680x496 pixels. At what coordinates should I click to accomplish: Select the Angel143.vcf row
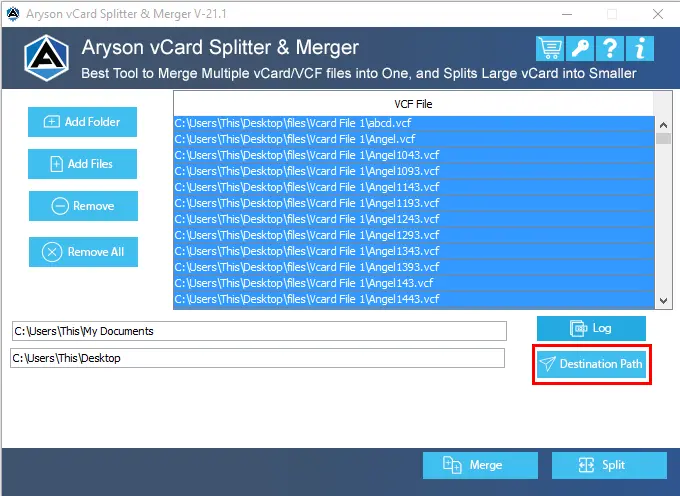pyautogui.click(x=414, y=284)
